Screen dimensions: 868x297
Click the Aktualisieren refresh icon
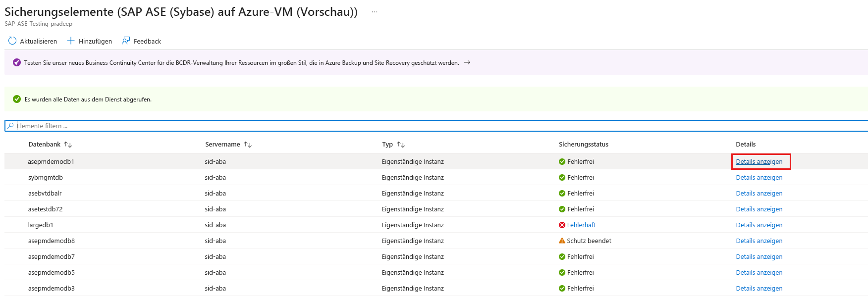click(12, 41)
